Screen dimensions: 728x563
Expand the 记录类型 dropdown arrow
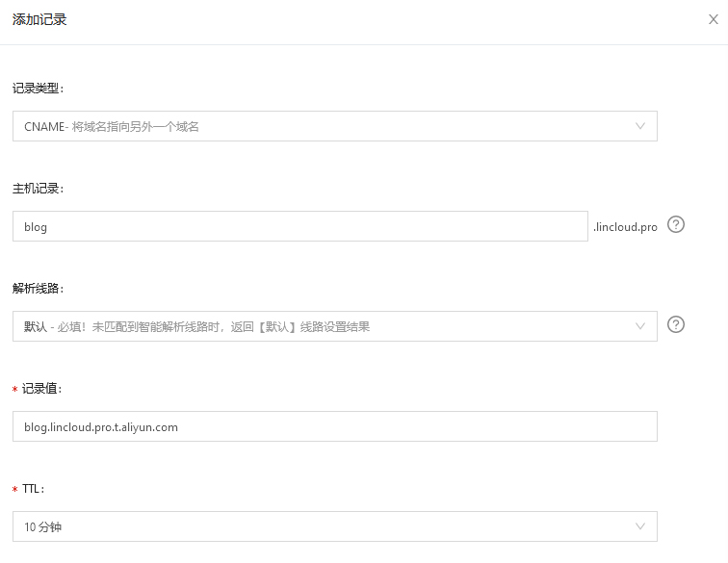(x=640, y=126)
